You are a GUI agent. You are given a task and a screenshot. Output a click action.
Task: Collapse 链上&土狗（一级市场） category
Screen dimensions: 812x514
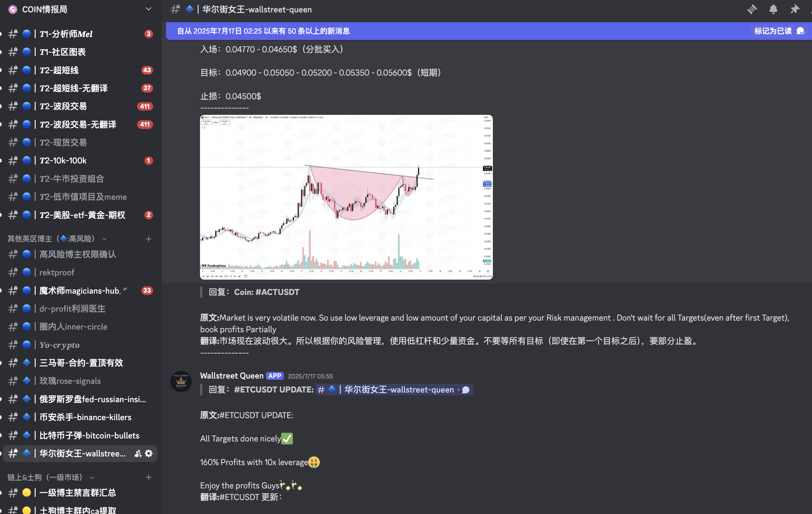point(51,477)
